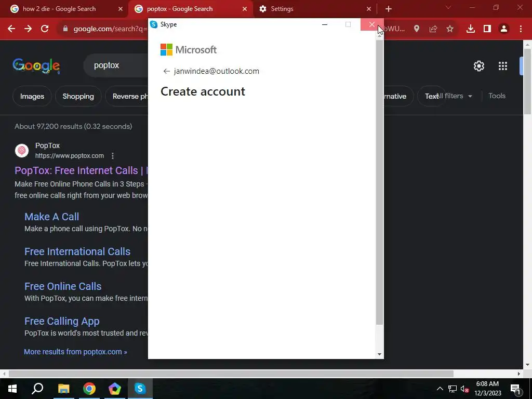532x399 pixels.
Task: Open more options for PopTox result
Action: [113, 156]
